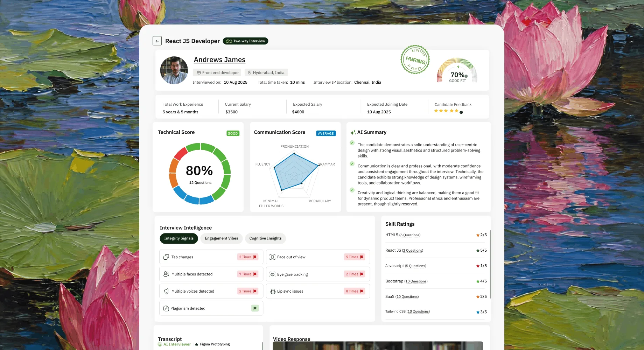Click the info icon next to 70% score
Viewport: 644px width, 350px height.
466,76
